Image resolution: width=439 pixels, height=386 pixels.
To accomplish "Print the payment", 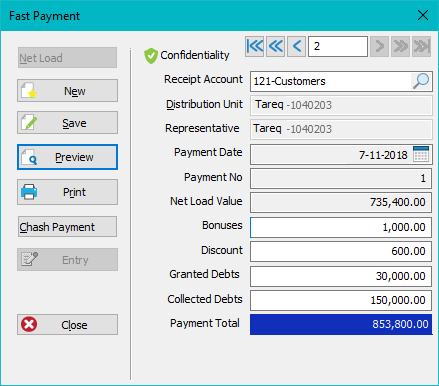I will pyautogui.click(x=67, y=192).
